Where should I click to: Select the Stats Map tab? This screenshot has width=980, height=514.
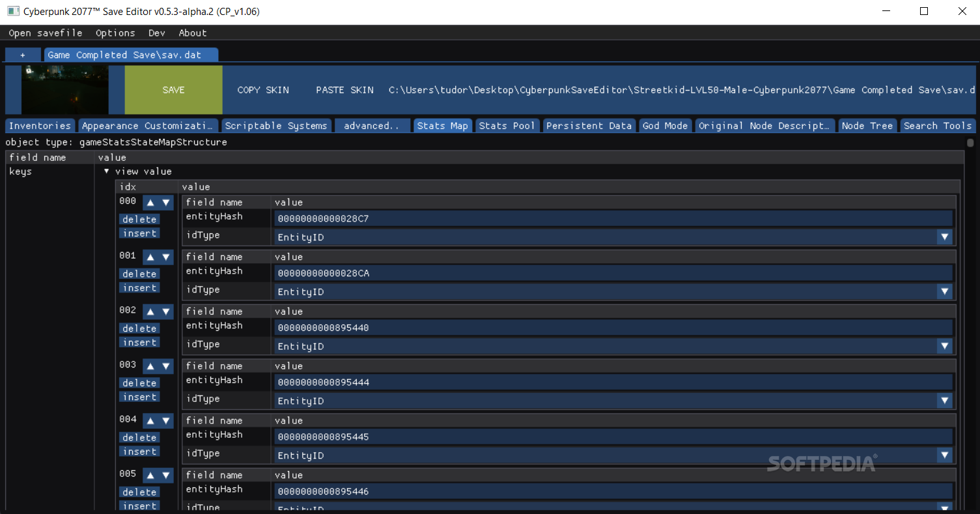tap(442, 126)
